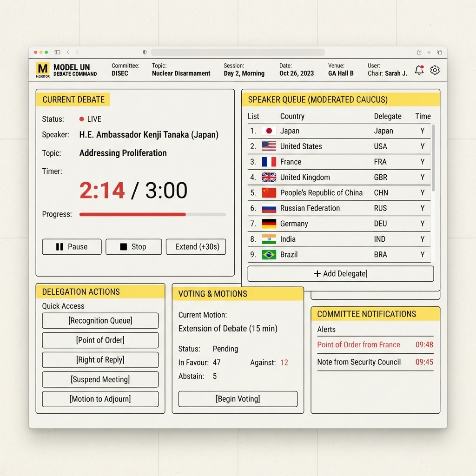Select the Germany country name in queue
The image size is (476, 476).
294,224
